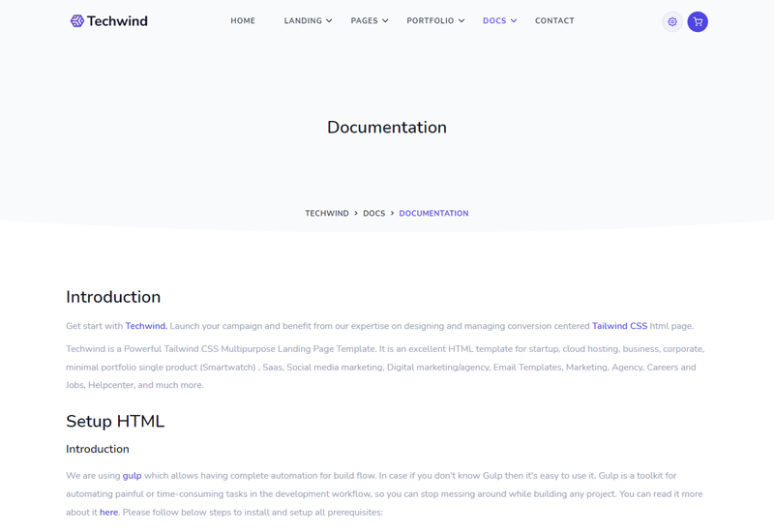Open the gulp link

132,476
